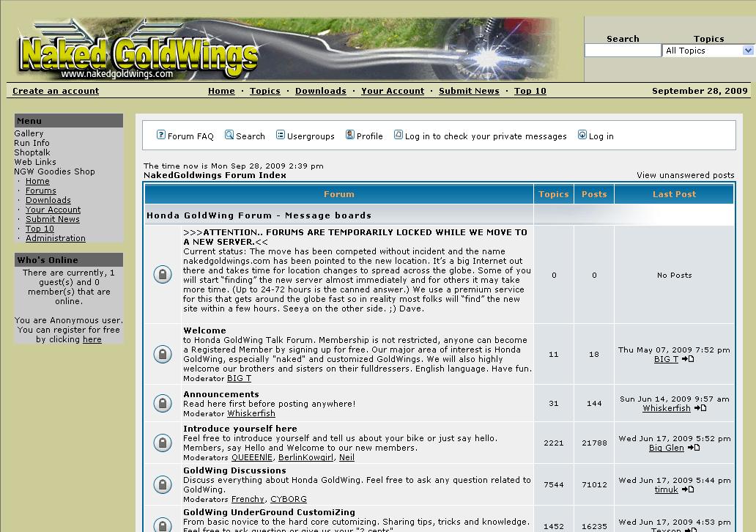The width and height of the screenshot is (756, 532).
Task: View latest post icon next to Whiskerfish
Action: coord(700,408)
